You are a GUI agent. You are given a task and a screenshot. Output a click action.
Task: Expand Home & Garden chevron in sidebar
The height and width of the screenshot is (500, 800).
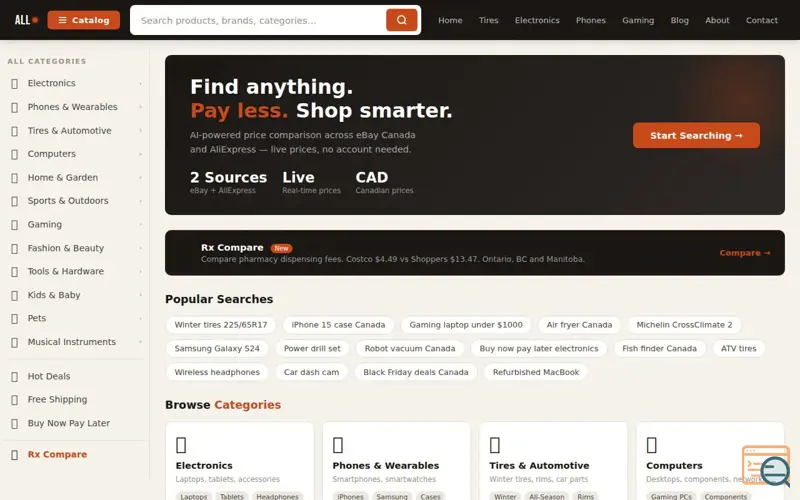[140, 178]
